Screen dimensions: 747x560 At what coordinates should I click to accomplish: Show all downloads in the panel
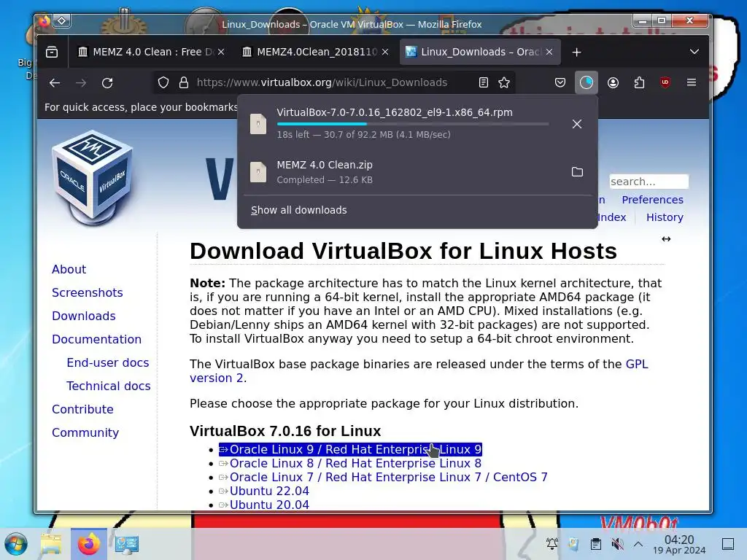pos(298,210)
